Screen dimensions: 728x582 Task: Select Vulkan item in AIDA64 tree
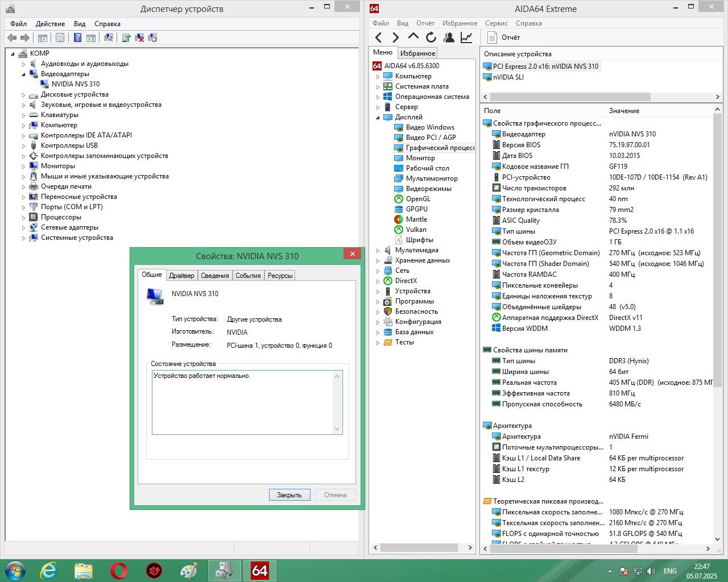point(410,230)
